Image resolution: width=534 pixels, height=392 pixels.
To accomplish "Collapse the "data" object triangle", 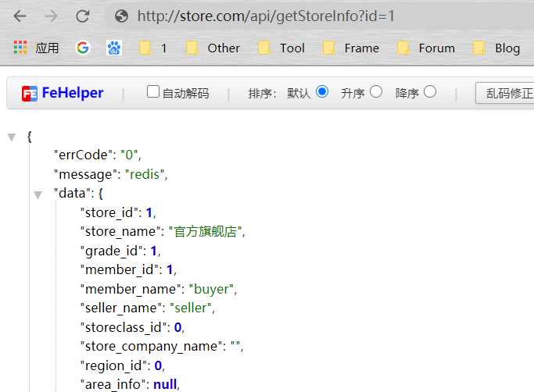I will [x=38, y=195].
